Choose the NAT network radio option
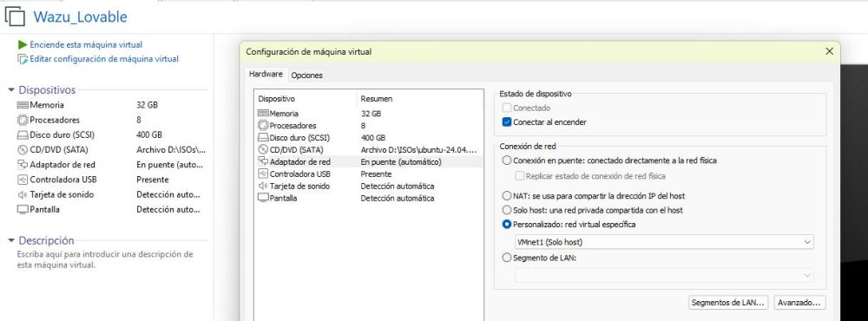The width and height of the screenshot is (868, 321). (507, 196)
